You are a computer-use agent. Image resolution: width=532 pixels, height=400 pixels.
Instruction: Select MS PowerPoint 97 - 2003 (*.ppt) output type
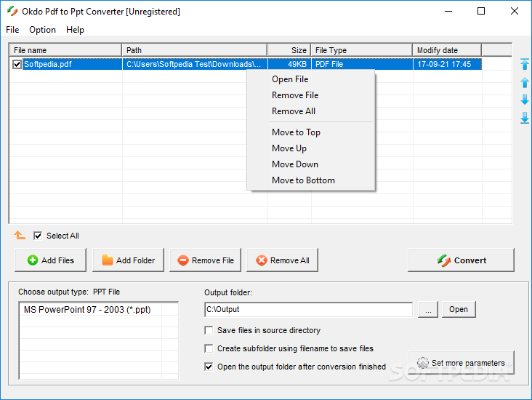click(87, 310)
